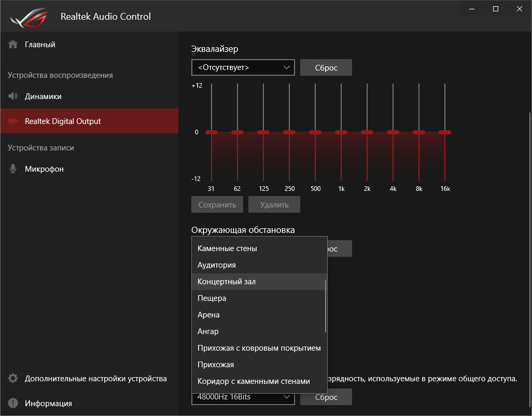Image resolution: width=532 pixels, height=416 pixels.
Task: Choose Каменные стены environment
Action: pos(260,248)
